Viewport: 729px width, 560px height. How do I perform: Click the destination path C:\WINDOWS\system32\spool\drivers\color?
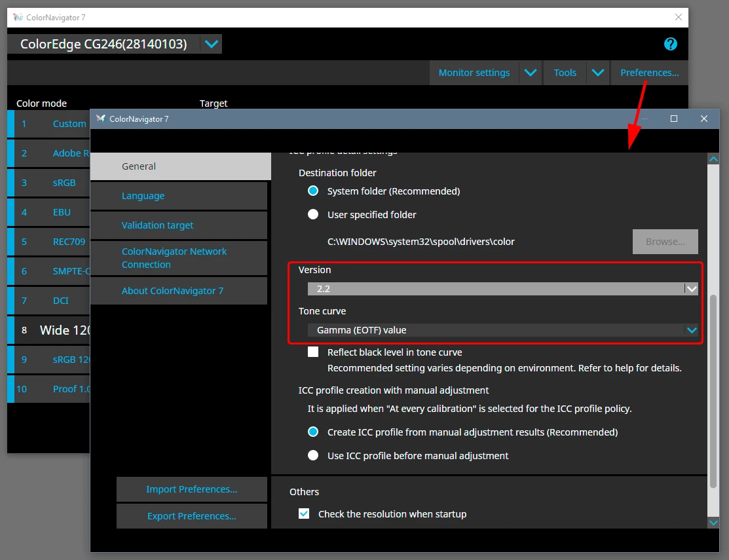pos(421,242)
